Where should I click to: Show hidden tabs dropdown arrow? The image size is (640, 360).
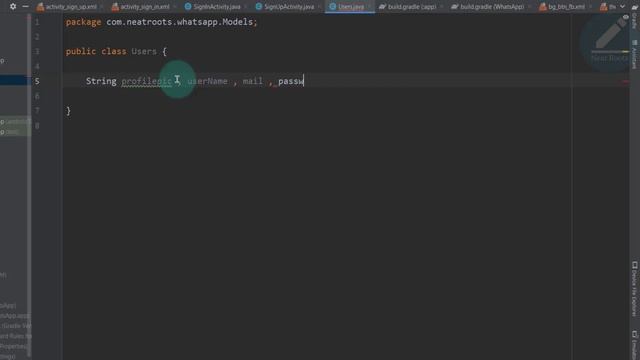coord(622,7)
